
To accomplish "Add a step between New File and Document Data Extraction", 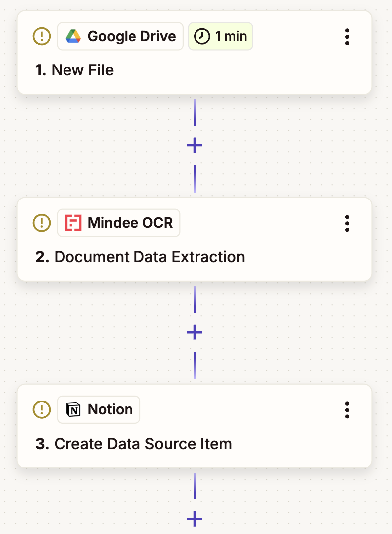I will (x=194, y=145).
